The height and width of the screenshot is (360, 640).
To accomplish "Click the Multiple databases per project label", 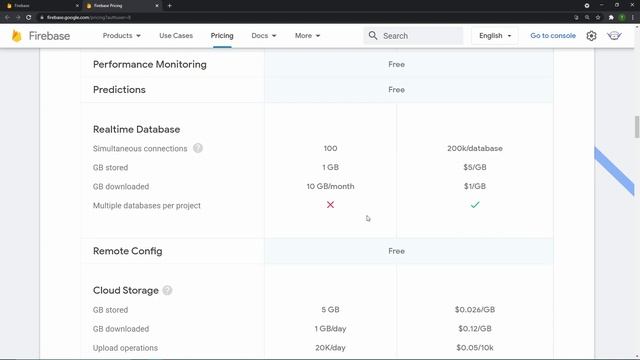I will (x=147, y=205).
